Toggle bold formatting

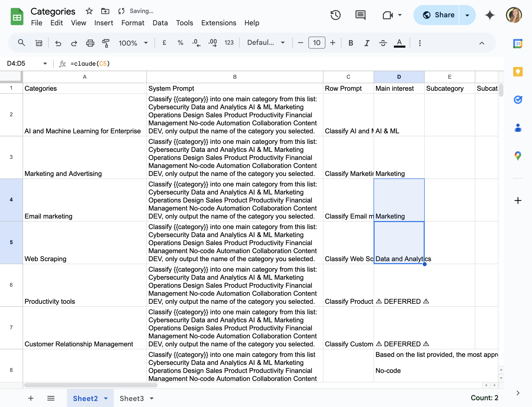click(x=351, y=43)
